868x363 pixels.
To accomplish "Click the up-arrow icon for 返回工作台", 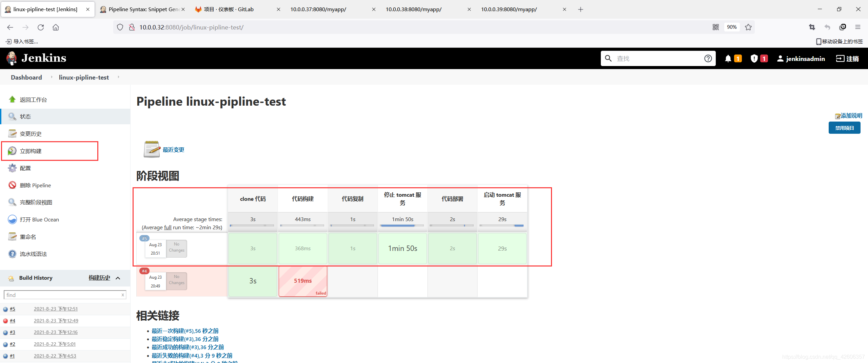I will pyautogui.click(x=12, y=99).
